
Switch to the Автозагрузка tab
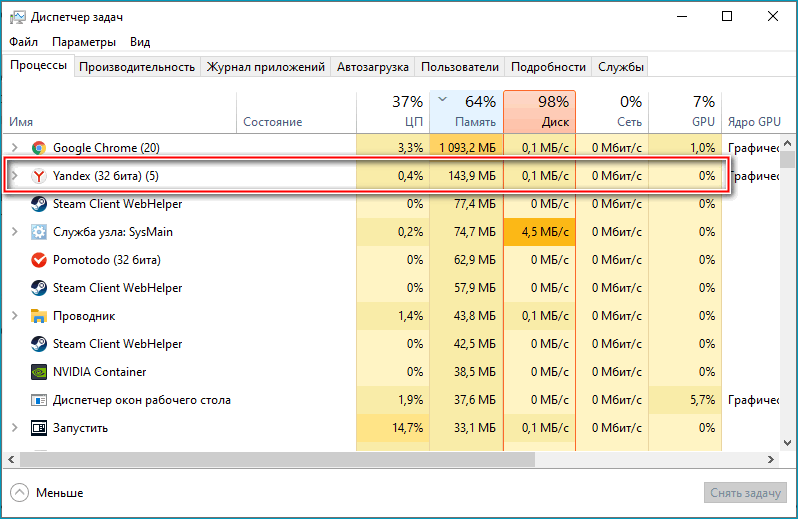tap(373, 67)
